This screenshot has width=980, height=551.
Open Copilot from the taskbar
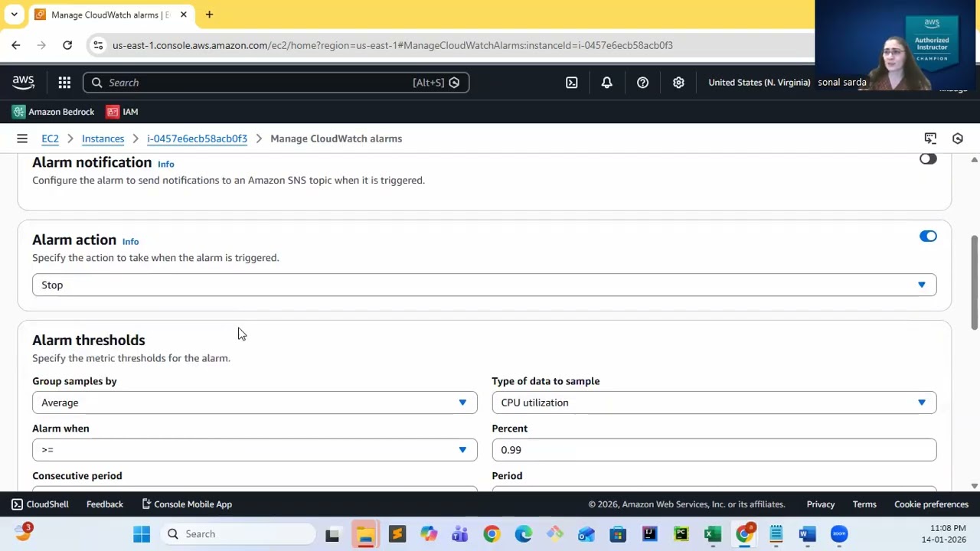click(428, 534)
